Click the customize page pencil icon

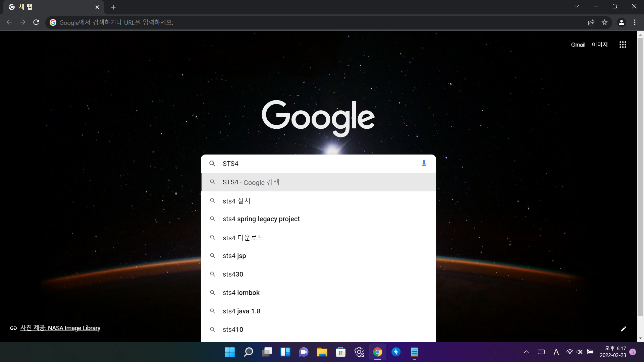pos(623,329)
